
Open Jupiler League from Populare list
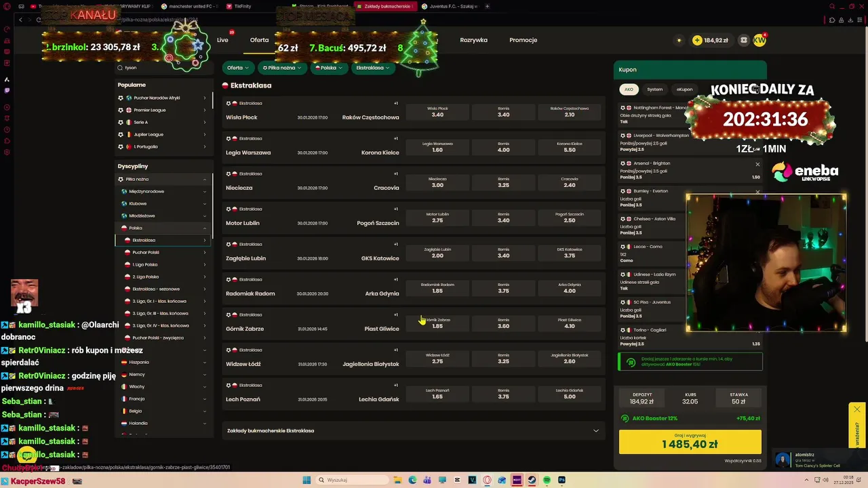click(163, 134)
